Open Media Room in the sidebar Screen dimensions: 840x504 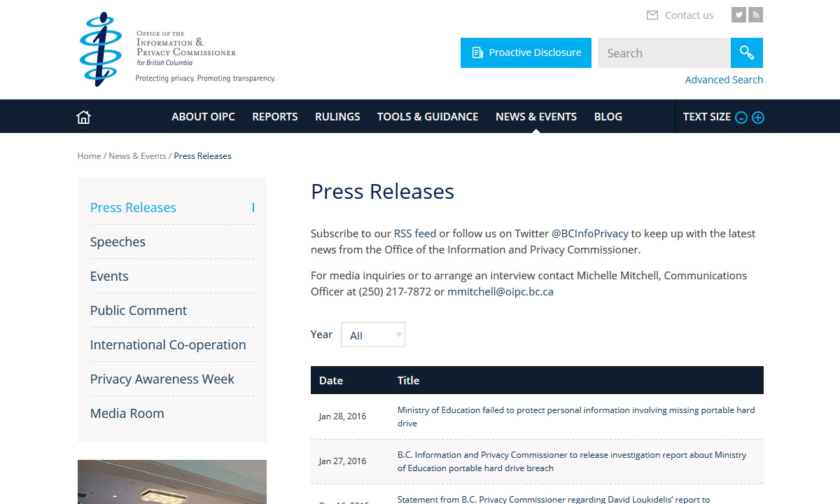[127, 414]
